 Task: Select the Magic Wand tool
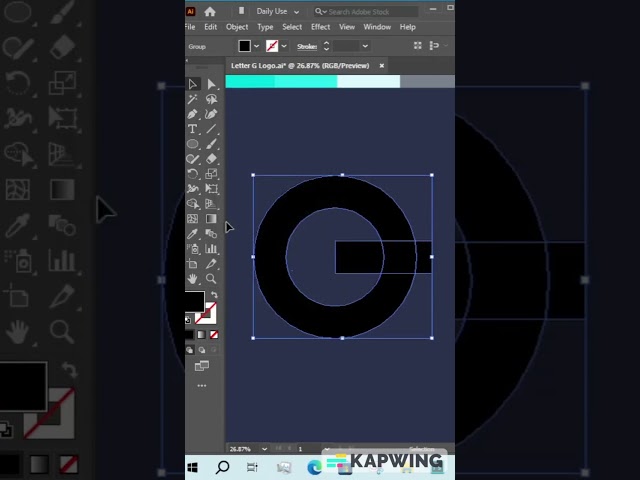[193, 99]
